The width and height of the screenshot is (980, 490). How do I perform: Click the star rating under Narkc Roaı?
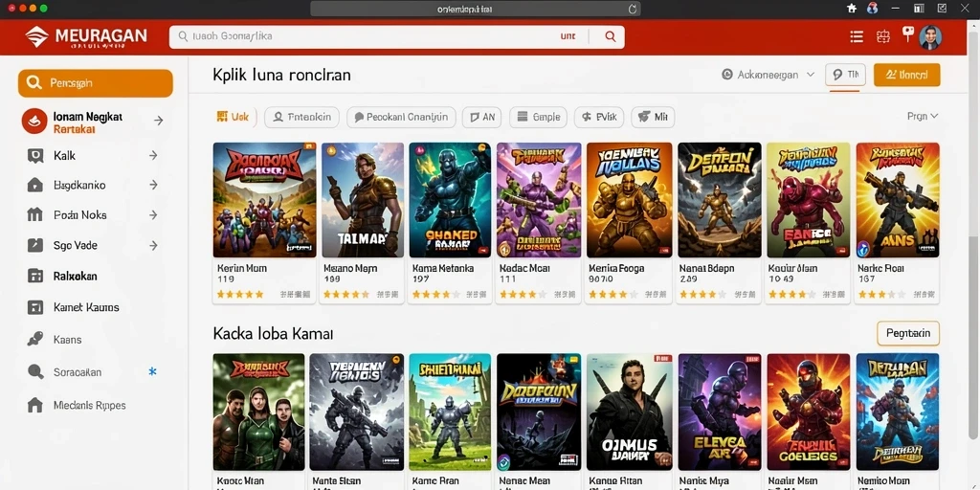881,294
